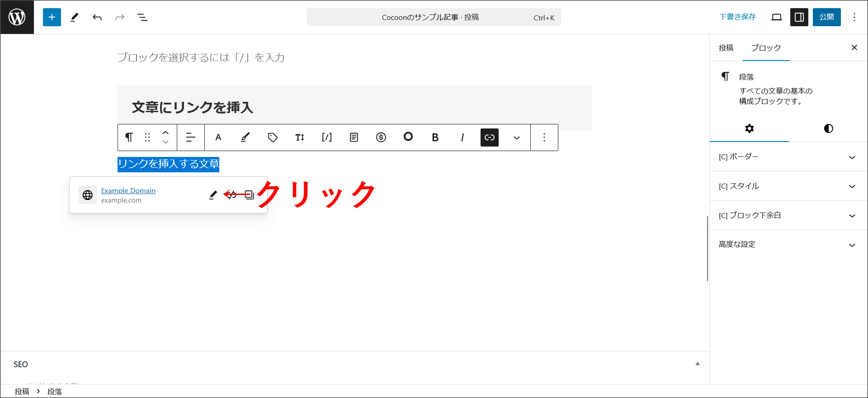Open the text alignment control

point(191,137)
